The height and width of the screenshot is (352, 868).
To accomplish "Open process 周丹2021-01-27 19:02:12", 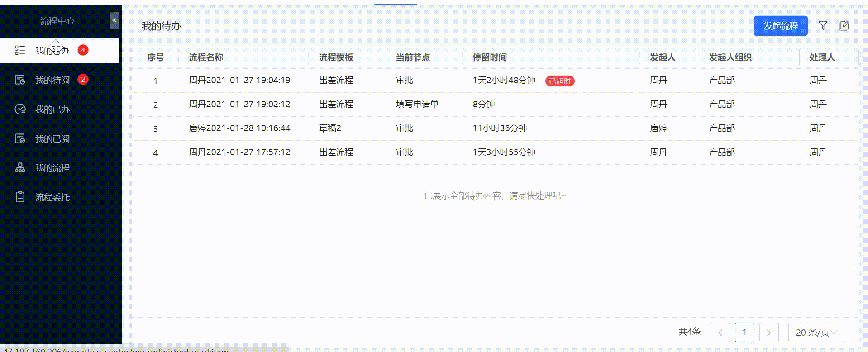I will 239,105.
